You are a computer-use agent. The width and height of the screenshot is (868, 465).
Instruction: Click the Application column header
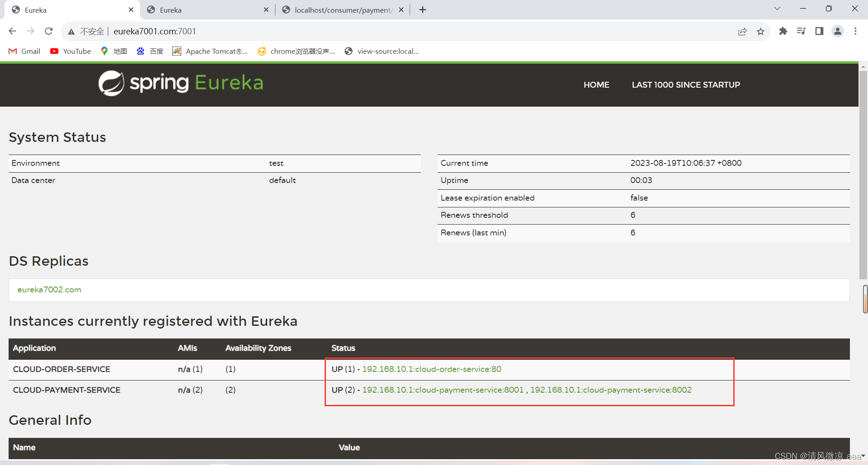(34, 348)
